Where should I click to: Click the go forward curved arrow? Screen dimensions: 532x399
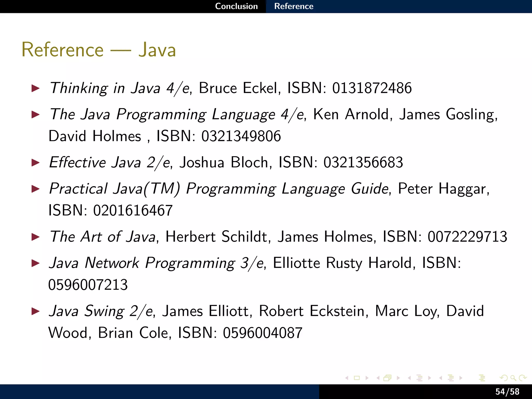coord(523,378)
